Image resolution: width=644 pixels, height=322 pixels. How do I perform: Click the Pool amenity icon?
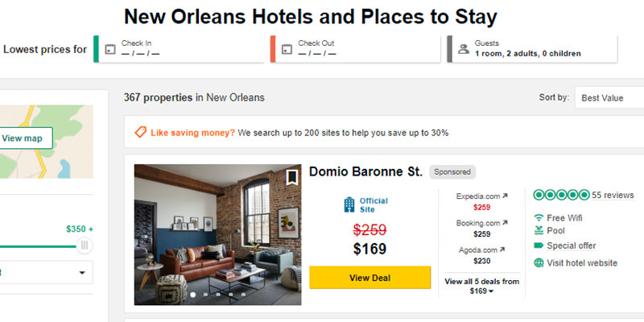pos(539,231)
